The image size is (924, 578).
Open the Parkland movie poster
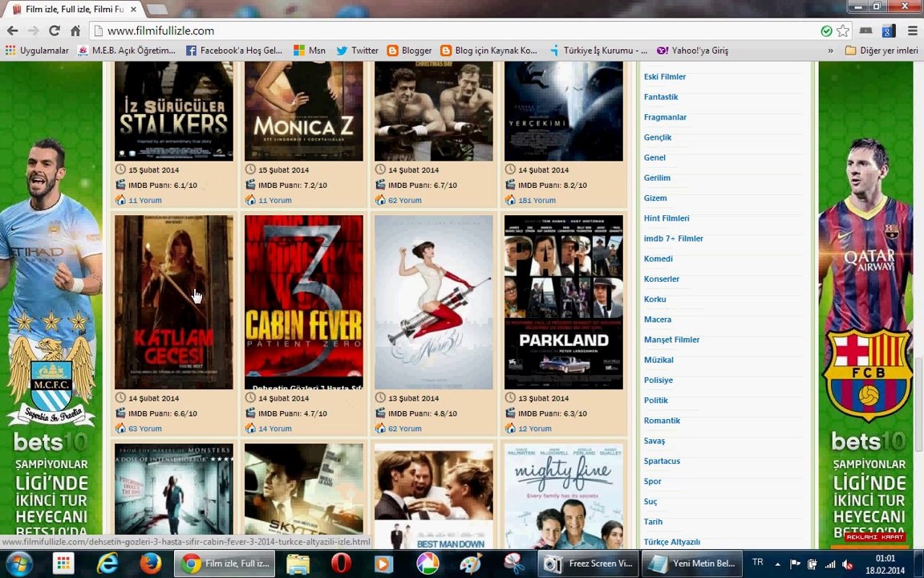click(563, 302)
